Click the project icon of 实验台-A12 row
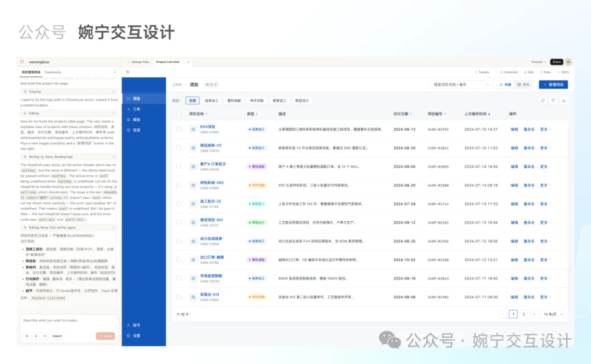The height and width of the screenshot is (364, 591). click(193, 297)
